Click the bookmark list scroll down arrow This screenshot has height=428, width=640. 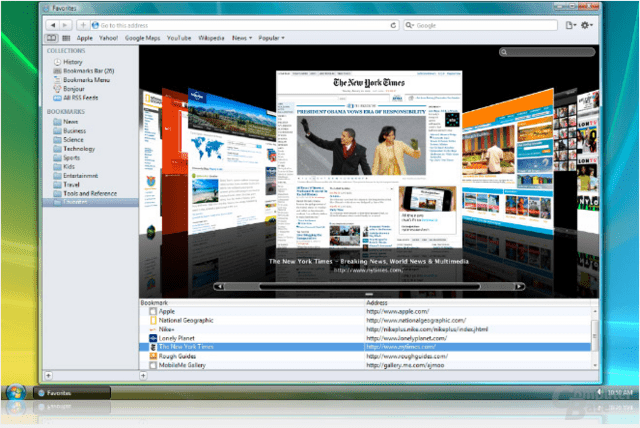click(x=595, y=366)
